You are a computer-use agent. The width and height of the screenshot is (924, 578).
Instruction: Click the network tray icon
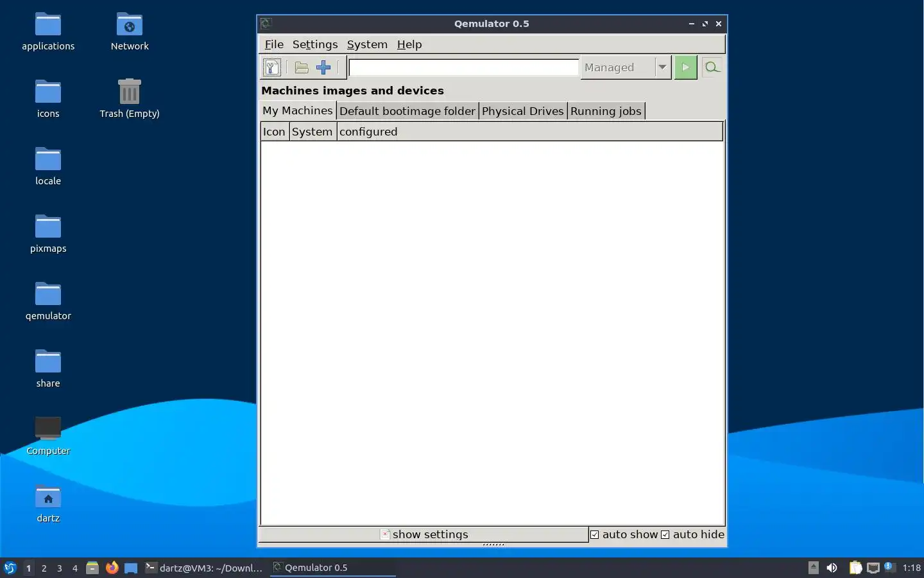coord(873,568)
